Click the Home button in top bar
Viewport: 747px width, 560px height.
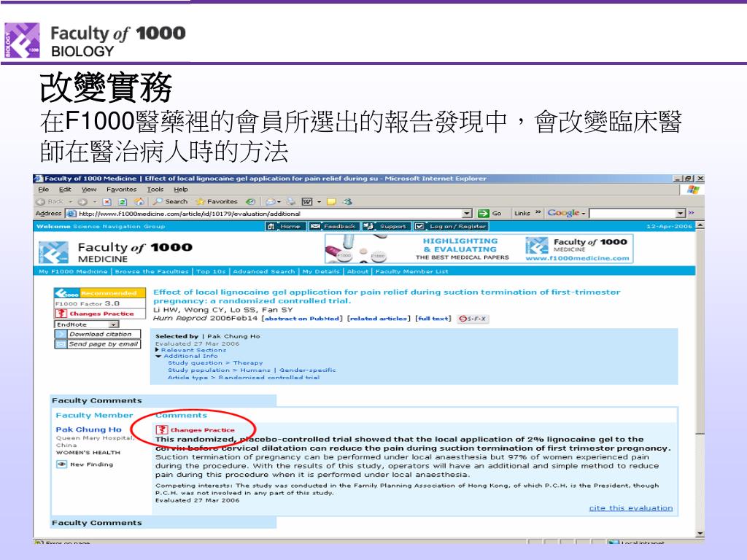285,226
